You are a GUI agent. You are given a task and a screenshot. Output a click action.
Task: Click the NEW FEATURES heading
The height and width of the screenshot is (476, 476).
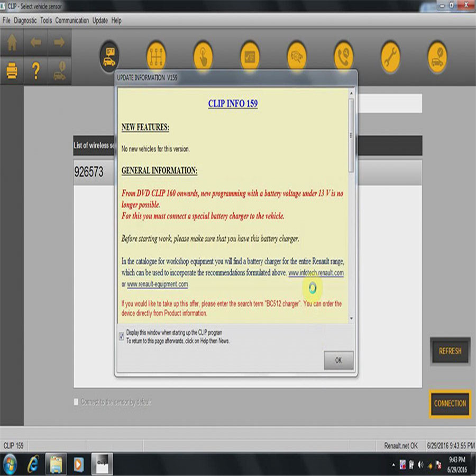[145, 127]
